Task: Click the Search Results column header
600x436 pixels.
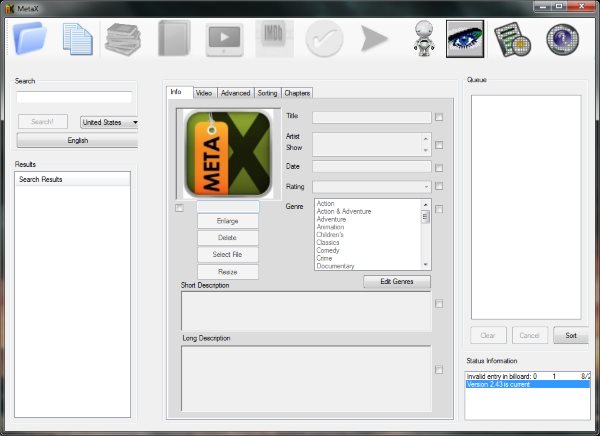Action: click(73, 179)
